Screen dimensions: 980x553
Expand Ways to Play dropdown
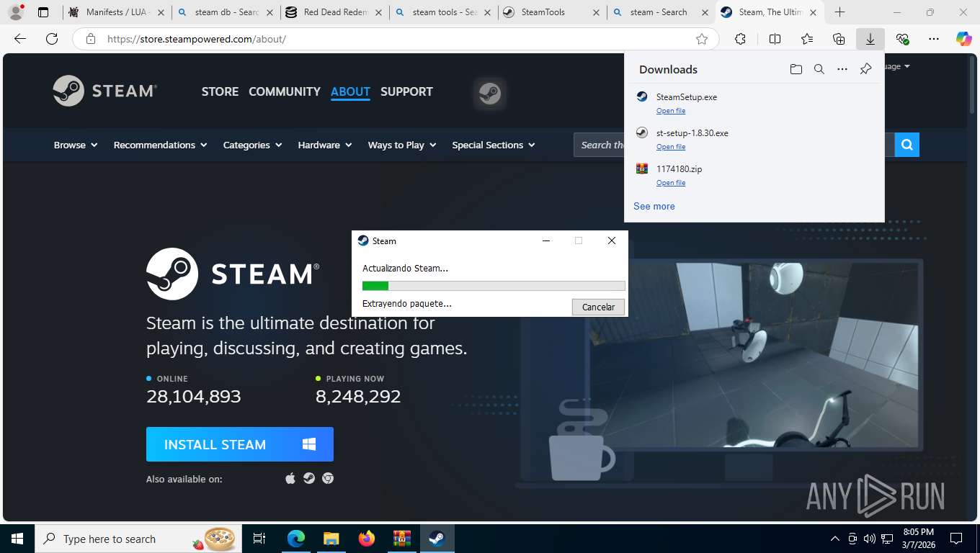pyautogui.click(x=402, y=145)
